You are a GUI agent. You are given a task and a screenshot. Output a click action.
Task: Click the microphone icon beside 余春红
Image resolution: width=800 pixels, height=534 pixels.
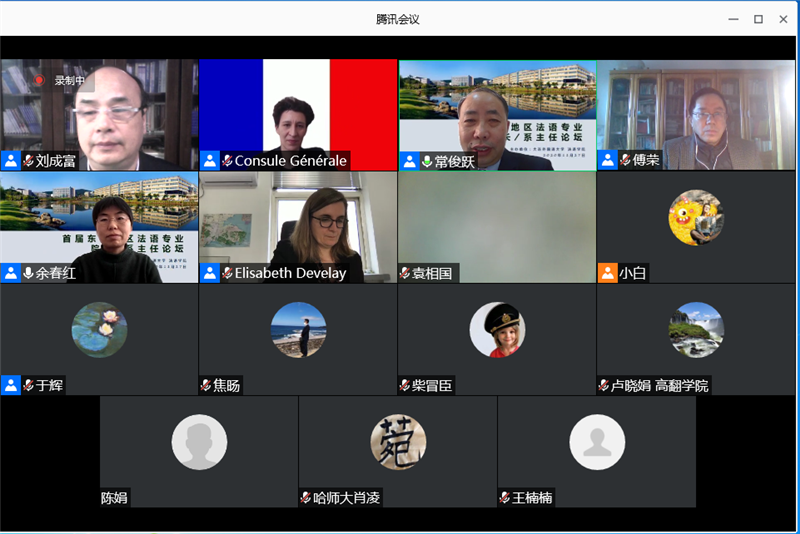pyautogui.click(x=28, y=273)
